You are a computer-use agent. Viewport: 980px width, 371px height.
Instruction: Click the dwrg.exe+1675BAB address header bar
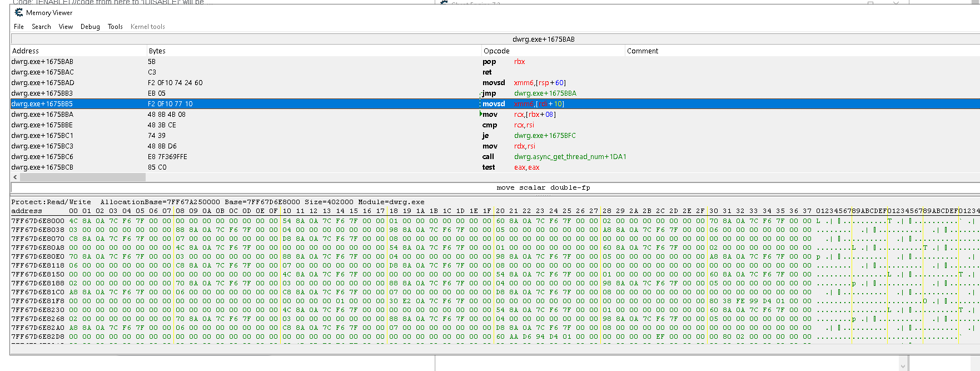coord(495,39)
